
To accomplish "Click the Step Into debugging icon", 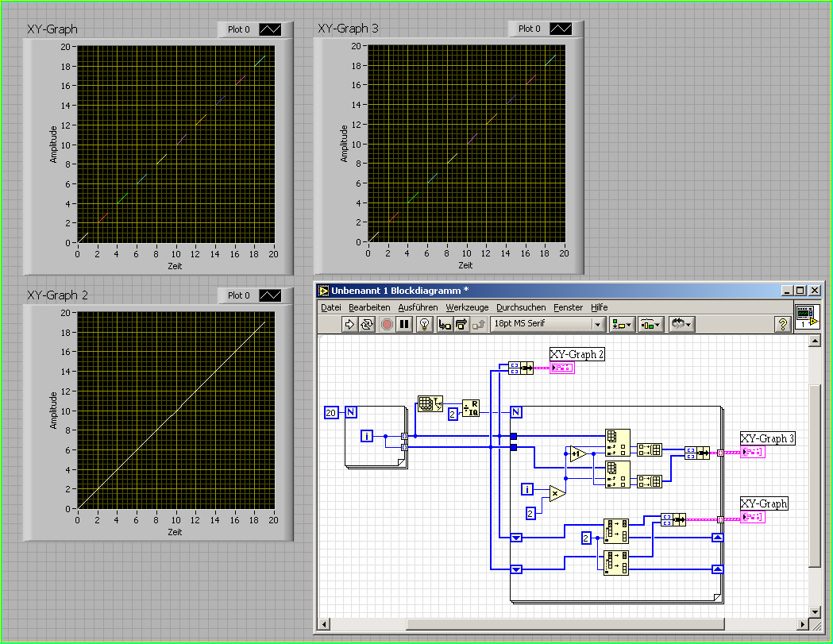I will click(445, 324).
